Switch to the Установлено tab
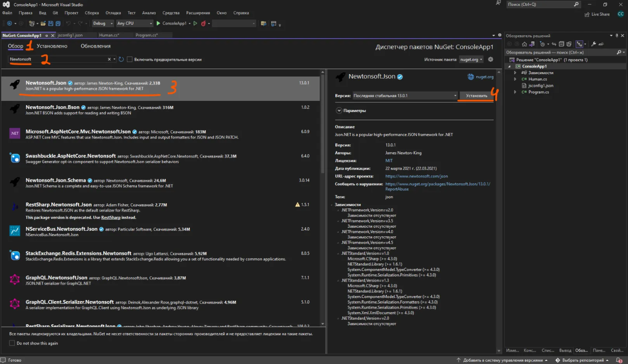Viewport: 628px width, 364px height. click(x=52, y=46)
